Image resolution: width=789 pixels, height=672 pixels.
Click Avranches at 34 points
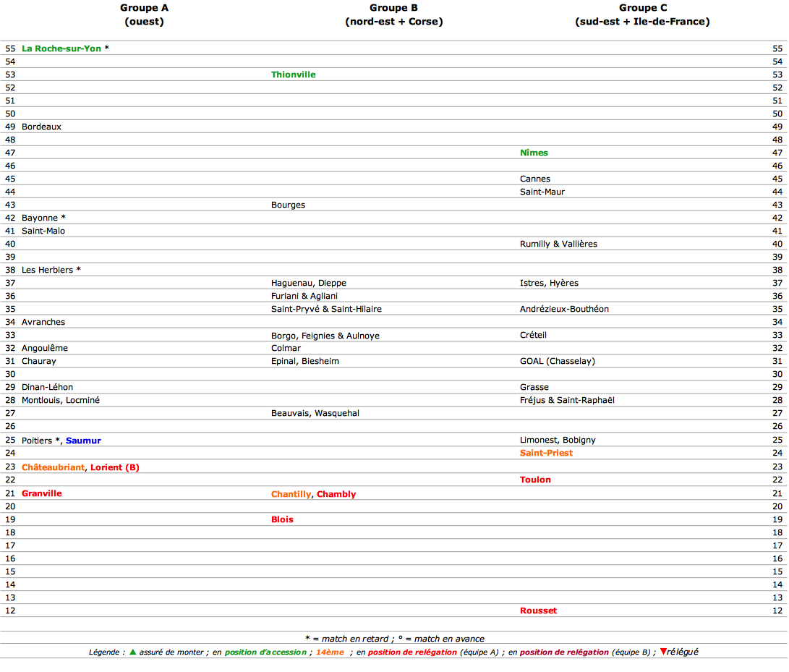click(43, 322)
